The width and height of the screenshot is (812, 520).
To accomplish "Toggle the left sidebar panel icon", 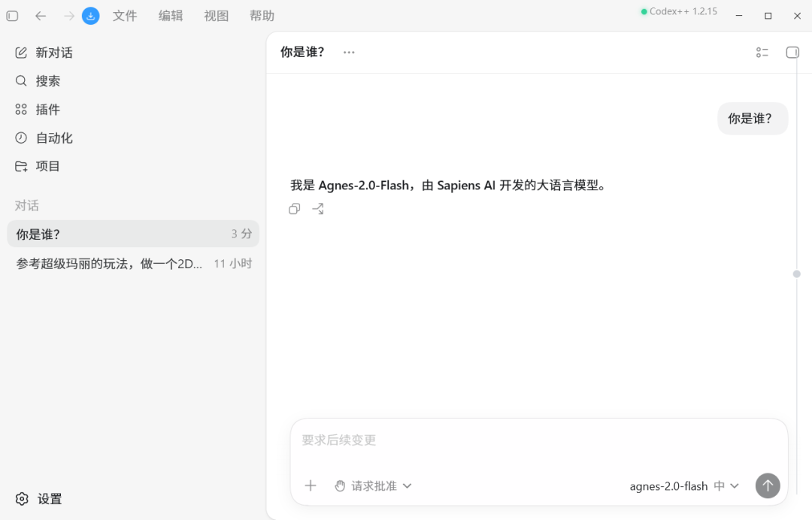I will 13,16.
